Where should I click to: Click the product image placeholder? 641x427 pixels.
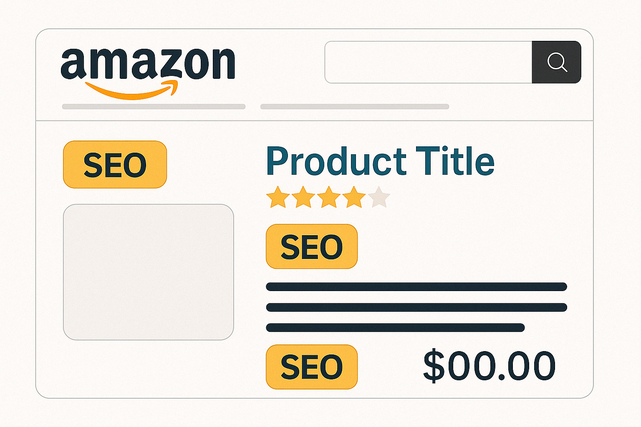point(148,271)
